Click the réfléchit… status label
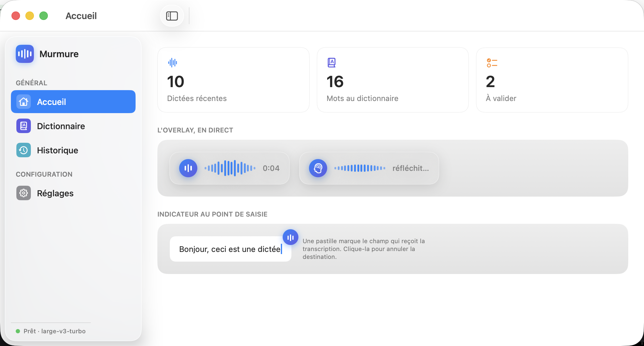The image size is (644, 346). point(411,168)
